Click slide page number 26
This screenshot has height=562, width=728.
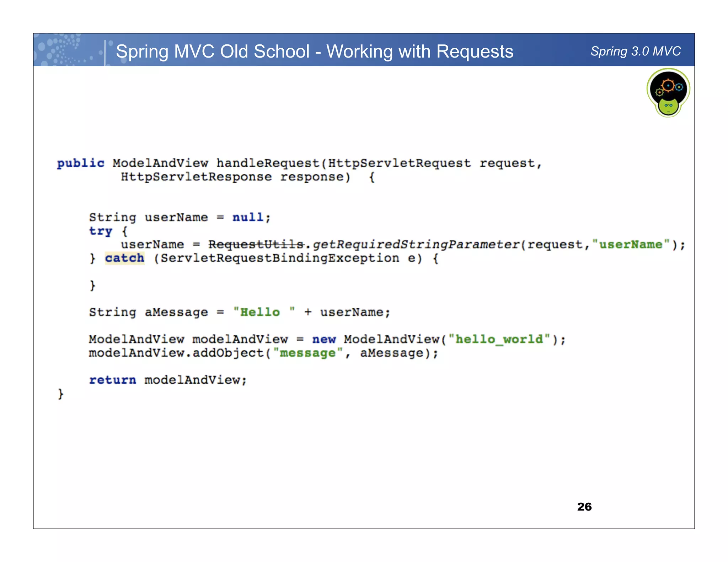tap(584, 506)
